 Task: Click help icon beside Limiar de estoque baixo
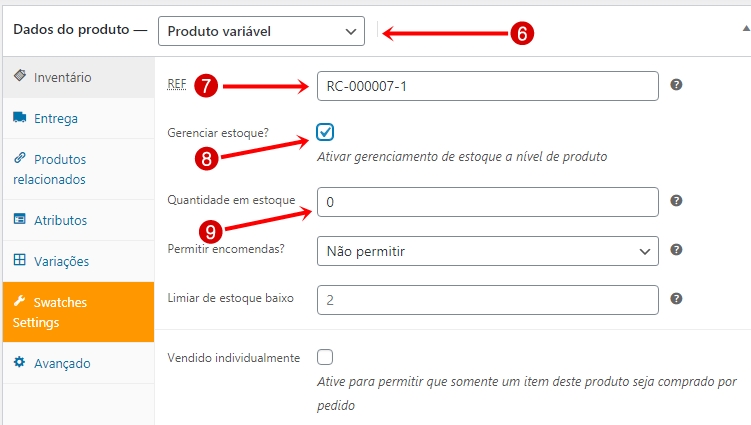pyautogui.click(x=676, y=299)
